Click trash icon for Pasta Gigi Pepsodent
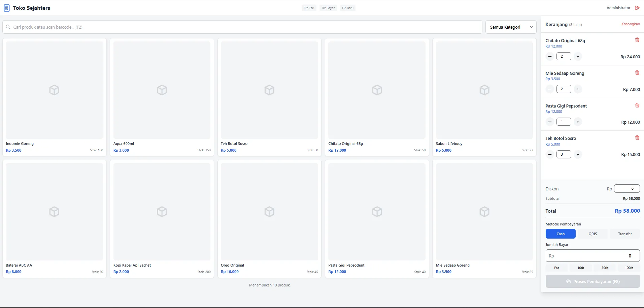The width and height of the screenshot is (644, 308). click(637, 105)
